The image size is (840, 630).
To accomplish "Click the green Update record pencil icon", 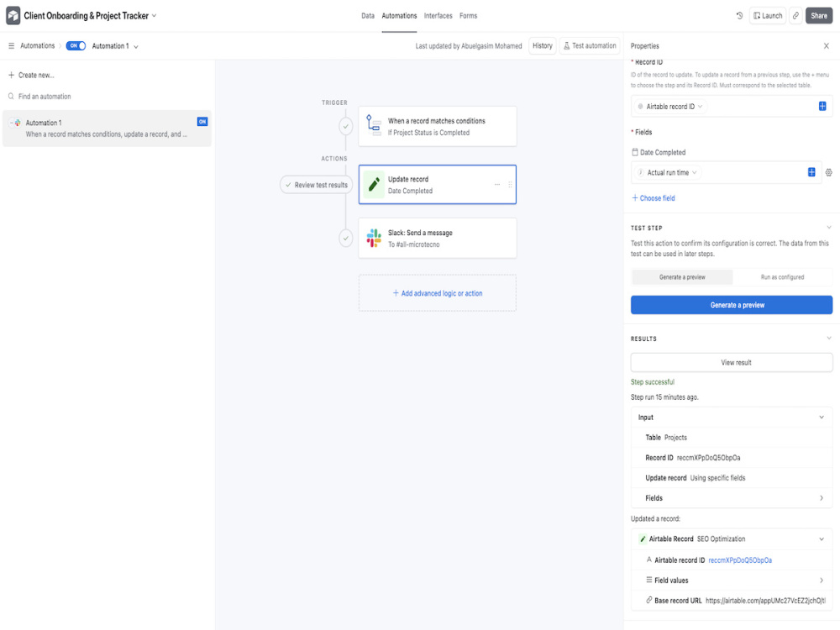I will [x=374, y=185].
